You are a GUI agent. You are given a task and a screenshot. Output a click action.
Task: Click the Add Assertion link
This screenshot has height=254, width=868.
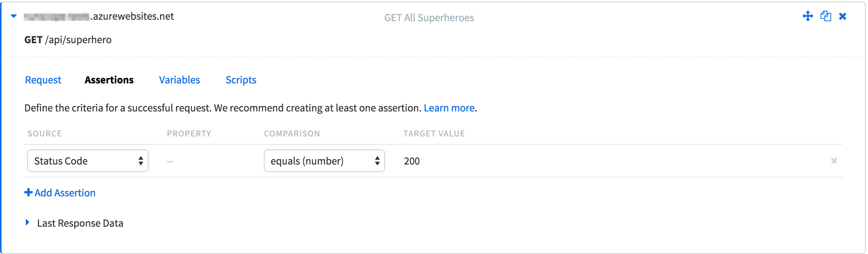coord(65,193)
